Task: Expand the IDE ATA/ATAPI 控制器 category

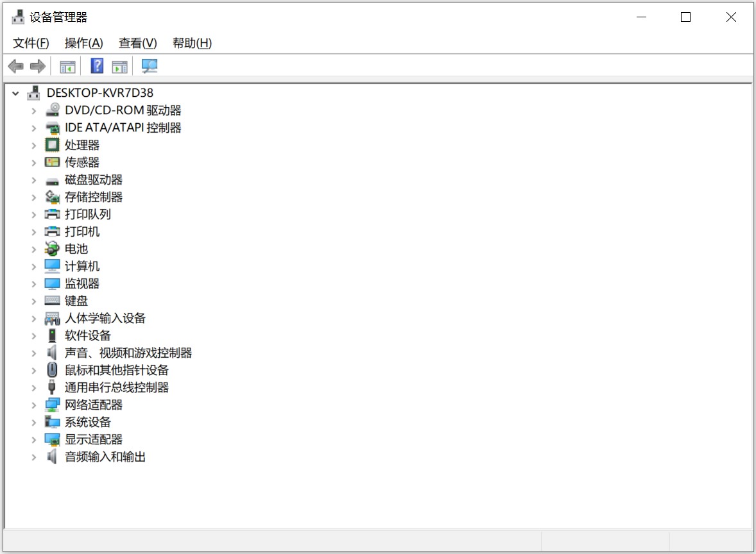Action: 34,128
